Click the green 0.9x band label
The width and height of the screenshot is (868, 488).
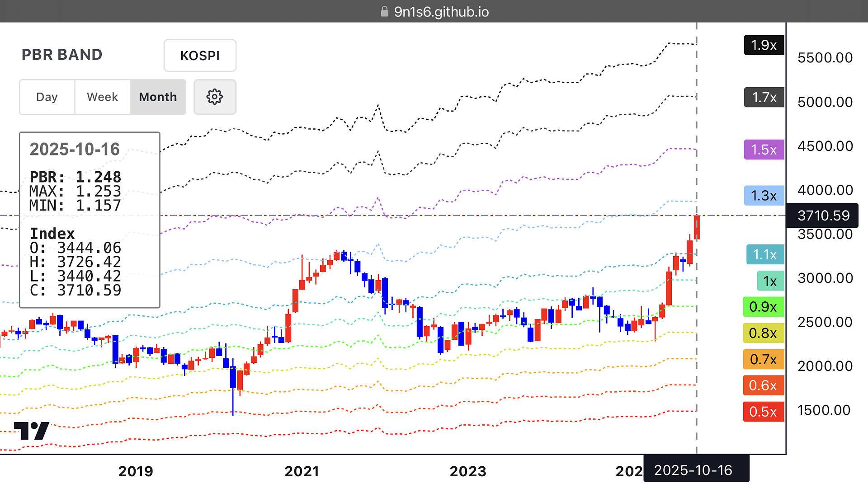(763, 307)
